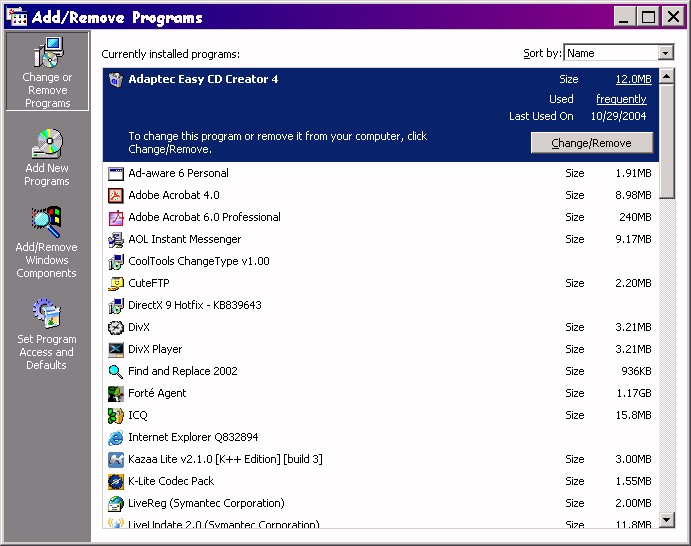691x546 pixels.
Task: Minimize the Add/Remove Programs window
Action: [x=624, y=17]
